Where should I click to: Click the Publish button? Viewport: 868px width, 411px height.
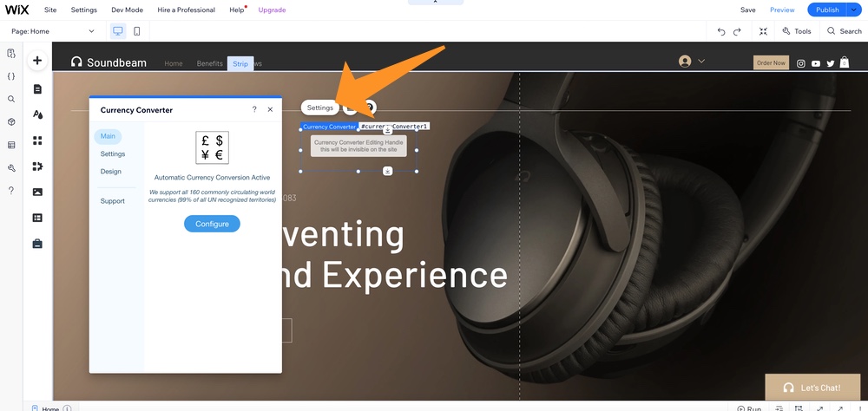coord(827,10)
